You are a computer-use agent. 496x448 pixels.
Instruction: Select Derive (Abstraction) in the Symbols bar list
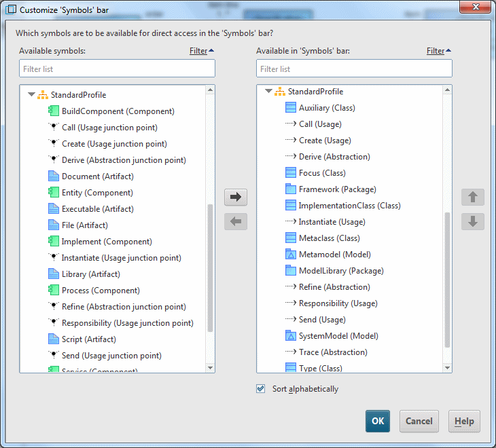tap(334, 157)
